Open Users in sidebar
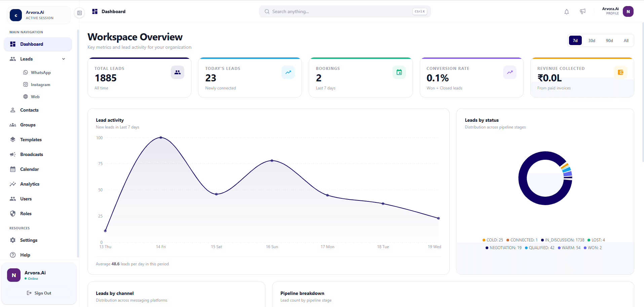Image resolution: width=644 pixels, height=307 pixels. (38, 199)
